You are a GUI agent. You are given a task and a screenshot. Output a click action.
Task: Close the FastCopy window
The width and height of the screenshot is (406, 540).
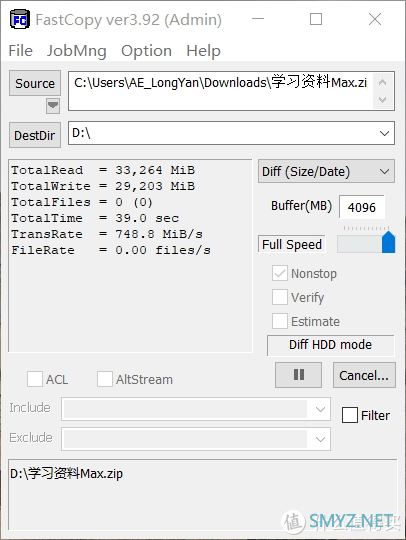tap(375, 19)
